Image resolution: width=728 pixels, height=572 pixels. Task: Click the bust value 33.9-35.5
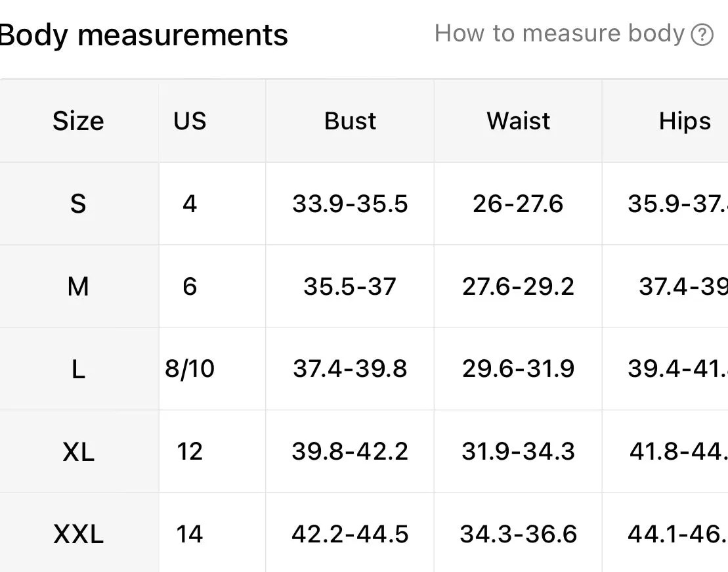pos(350,204)
